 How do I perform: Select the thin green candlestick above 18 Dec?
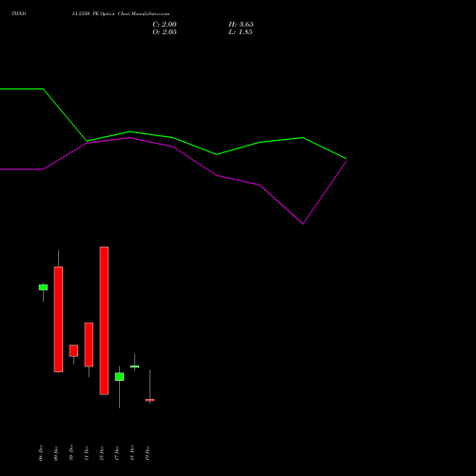pyautogui.click(x=134, y=367)
